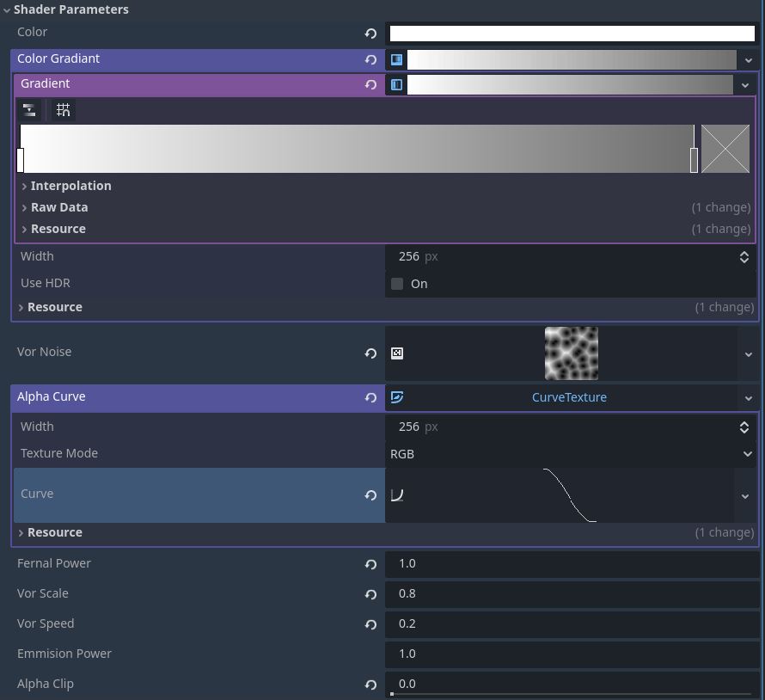Screen dimensions: 765x700
Task: Select the right gray gradient stop handle
Action: [694, 160]
